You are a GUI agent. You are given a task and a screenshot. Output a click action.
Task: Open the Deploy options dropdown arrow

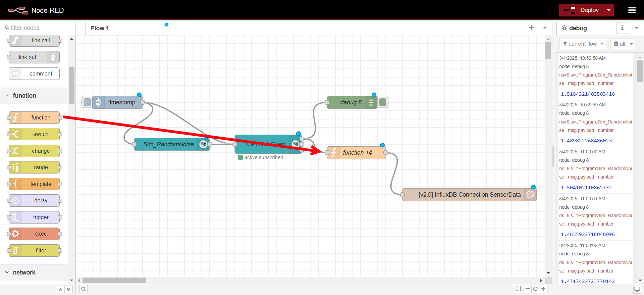609,10
